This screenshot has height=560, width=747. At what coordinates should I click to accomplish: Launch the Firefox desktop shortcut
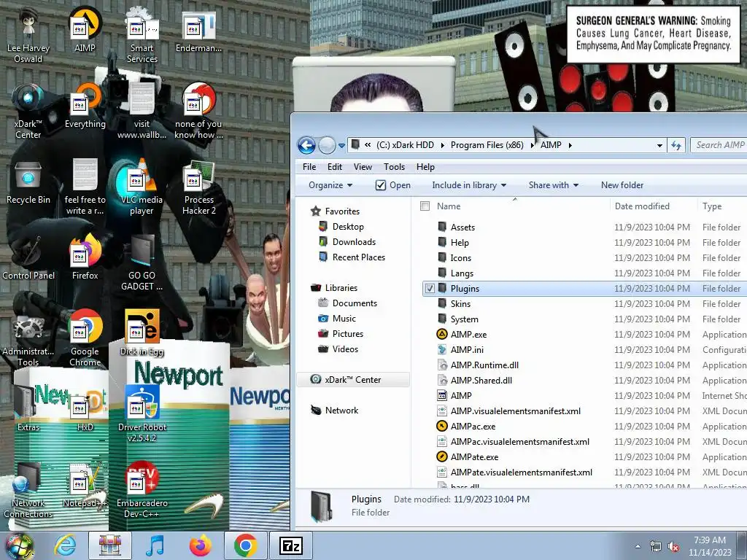(x=85, y=257)
